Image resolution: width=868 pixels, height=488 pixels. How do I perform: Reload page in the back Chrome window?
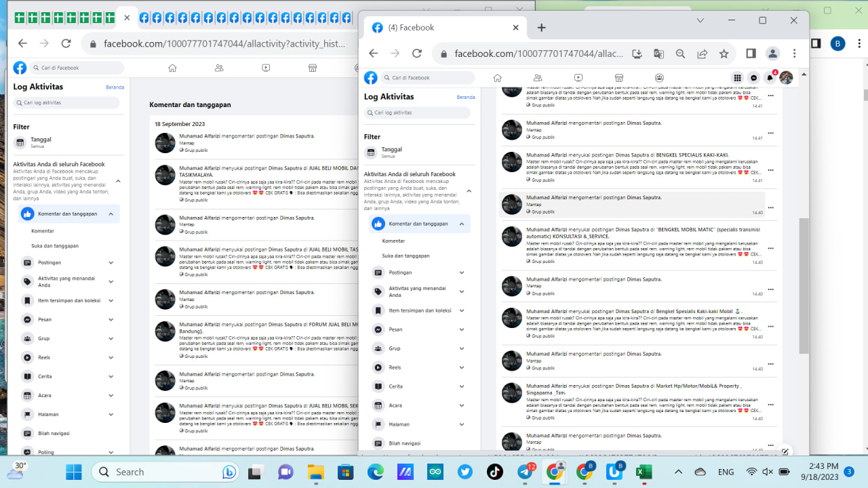(x=66, y=43)
